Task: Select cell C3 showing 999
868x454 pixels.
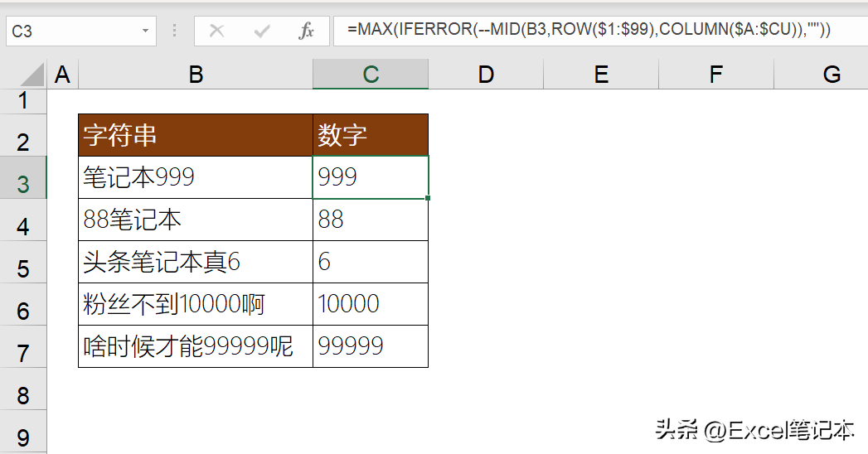Action: click(371, 177)
